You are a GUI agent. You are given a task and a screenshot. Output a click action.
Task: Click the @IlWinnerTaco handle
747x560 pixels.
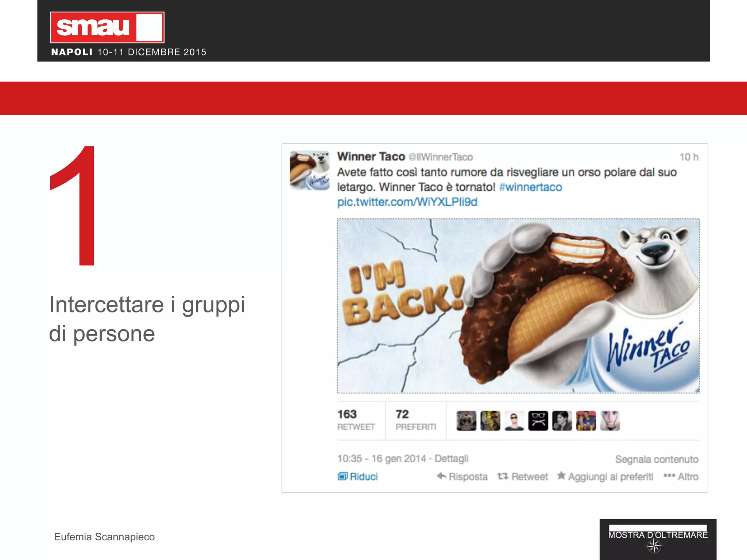tap(440, 157)
